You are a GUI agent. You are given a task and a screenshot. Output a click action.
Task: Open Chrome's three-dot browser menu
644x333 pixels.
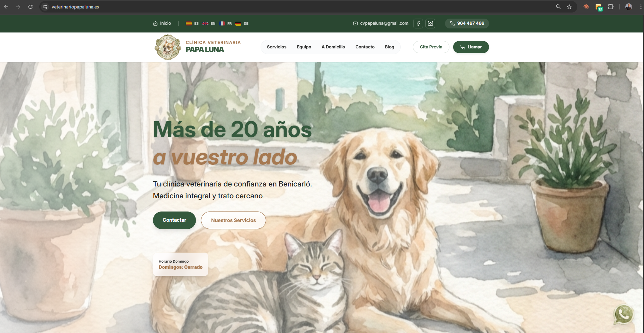click(x=639, y=6)
